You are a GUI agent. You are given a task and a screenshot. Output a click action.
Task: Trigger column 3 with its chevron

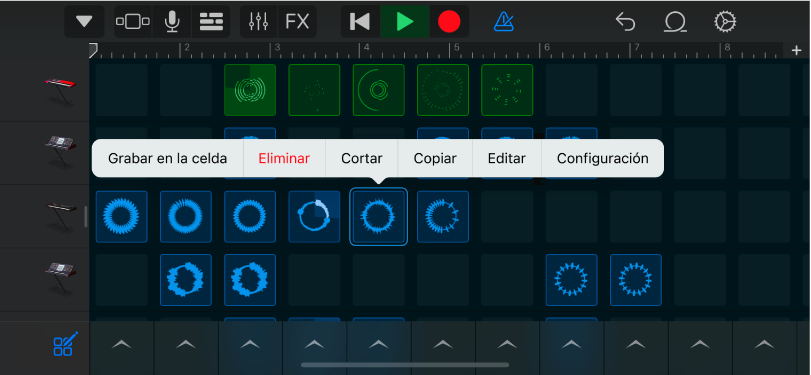click(x=250, y=344)
